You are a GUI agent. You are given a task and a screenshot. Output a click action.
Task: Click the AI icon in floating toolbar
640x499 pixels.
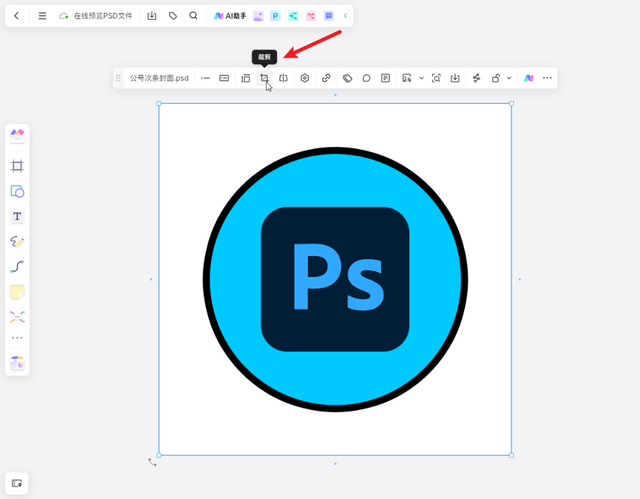tap(529, 78)
